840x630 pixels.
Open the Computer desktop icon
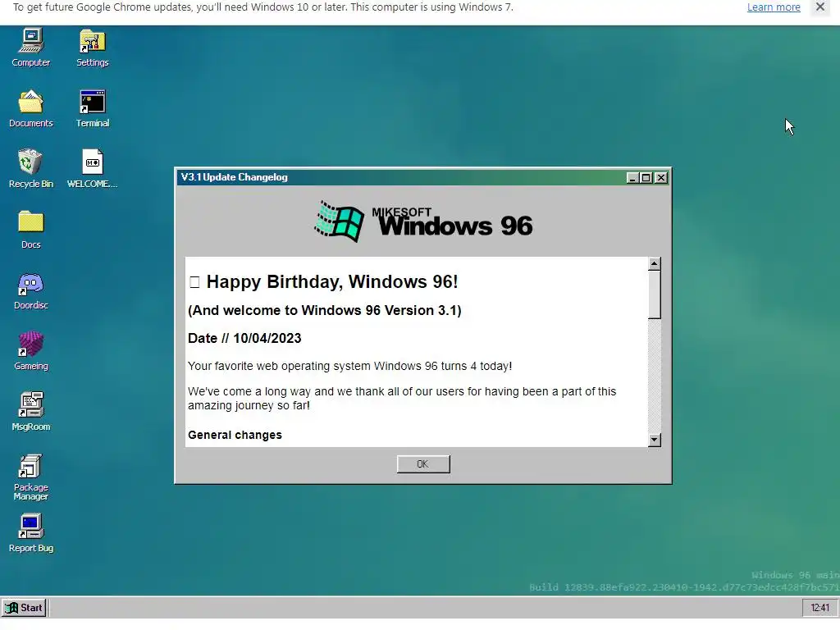pyautogui.click(x=31, y=48)
